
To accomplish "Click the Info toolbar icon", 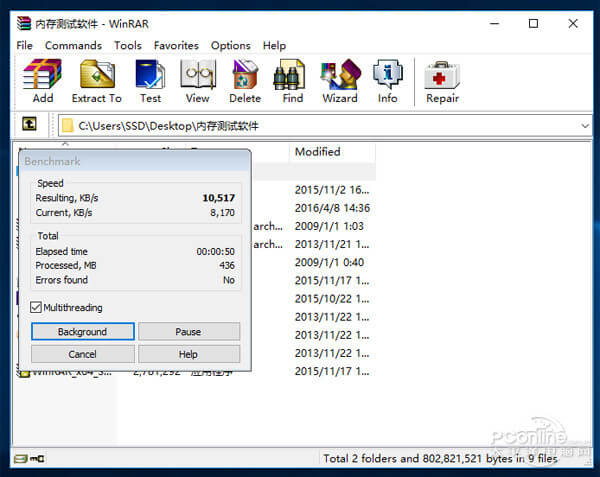I will click(x=387, y=76).
